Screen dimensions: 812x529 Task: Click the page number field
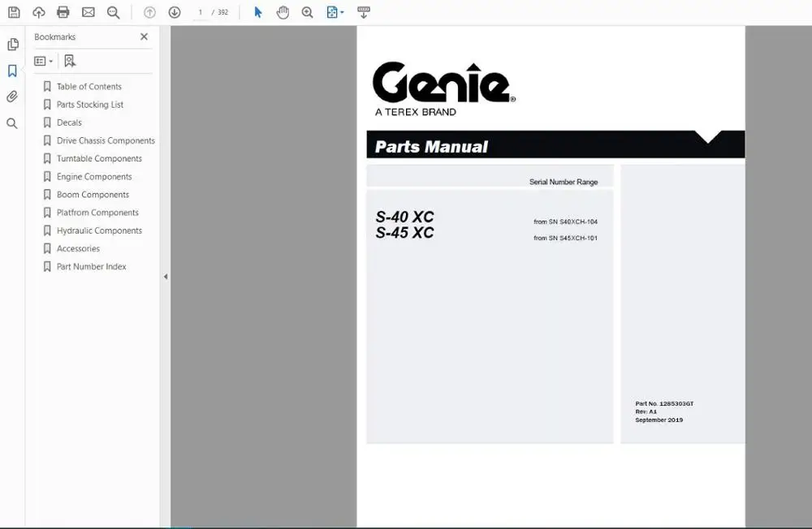pyautogui.click(x=201, y=12)
